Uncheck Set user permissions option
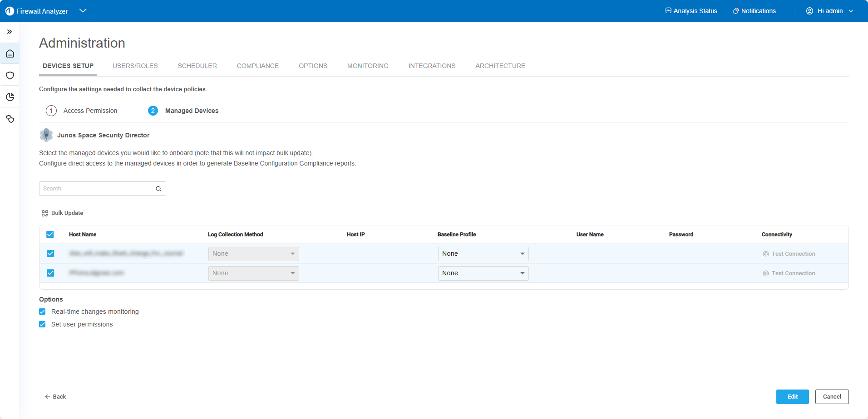This screenshot has width=868, height=419. coord(42,324)
